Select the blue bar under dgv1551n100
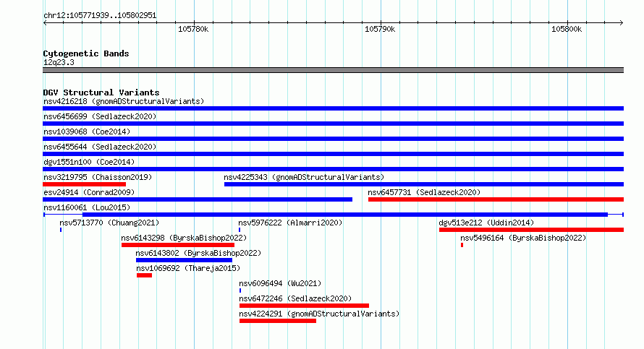 pyautogui.click(x=333, y=169)
